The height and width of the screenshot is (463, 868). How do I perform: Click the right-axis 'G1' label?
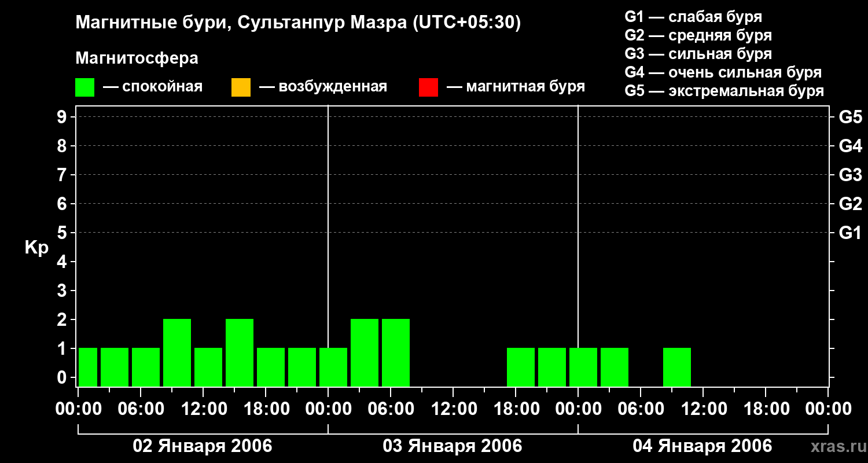point(851,233)
